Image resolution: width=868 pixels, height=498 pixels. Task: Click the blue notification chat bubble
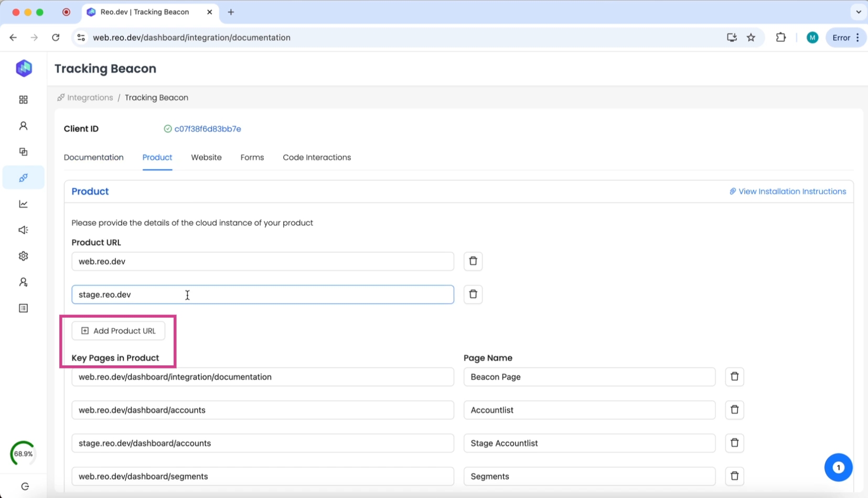[838, 467]
